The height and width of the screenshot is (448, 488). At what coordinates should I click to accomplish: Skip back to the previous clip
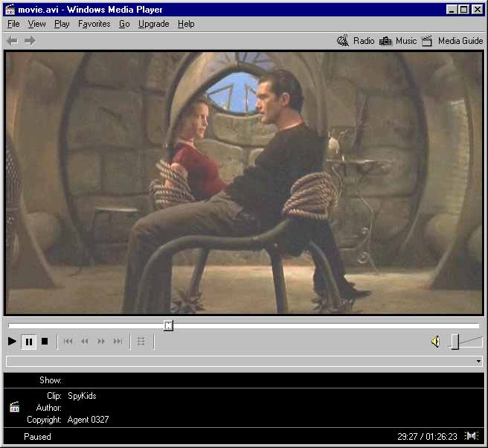click(68, 342)
